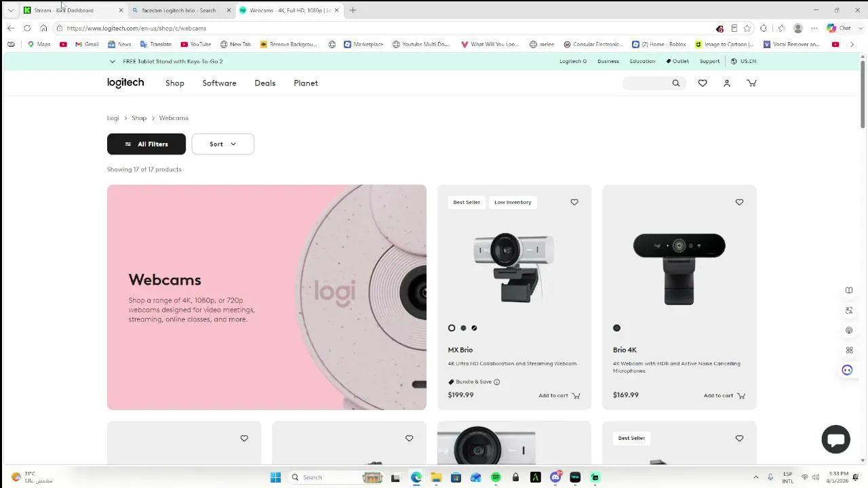Click the browser back arrow
The image size is (868, 488).
(x=11, y=28)
